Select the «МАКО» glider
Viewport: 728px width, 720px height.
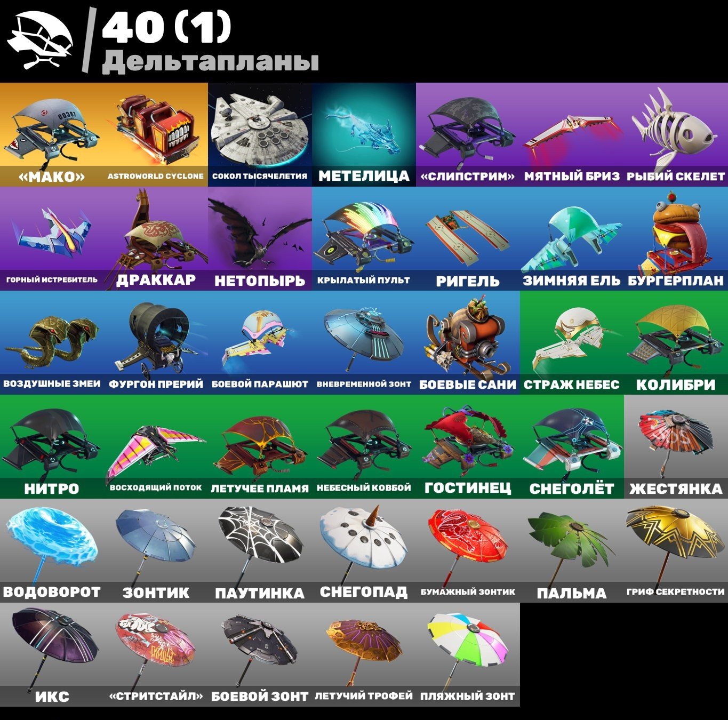(x=52, y=134)
